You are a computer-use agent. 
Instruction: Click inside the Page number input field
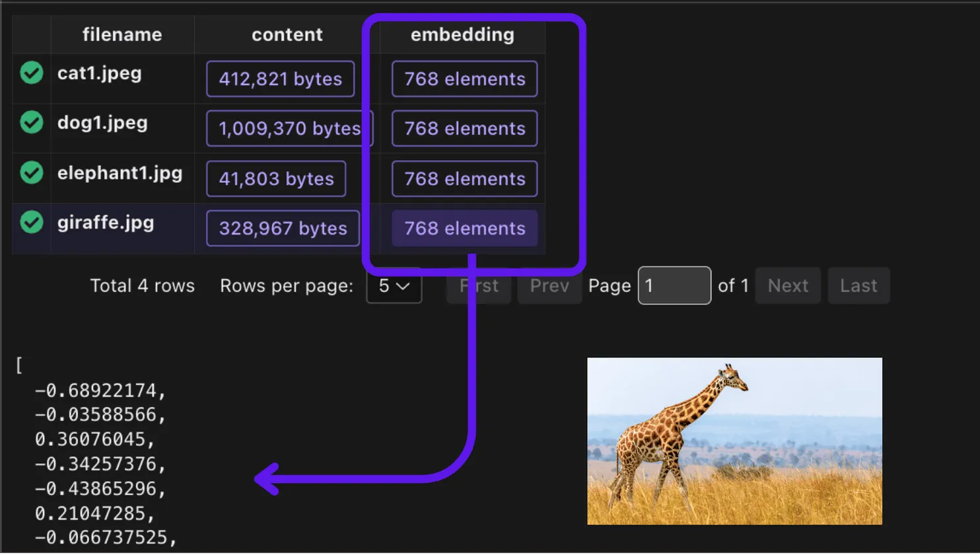click(x=674, y=285)
